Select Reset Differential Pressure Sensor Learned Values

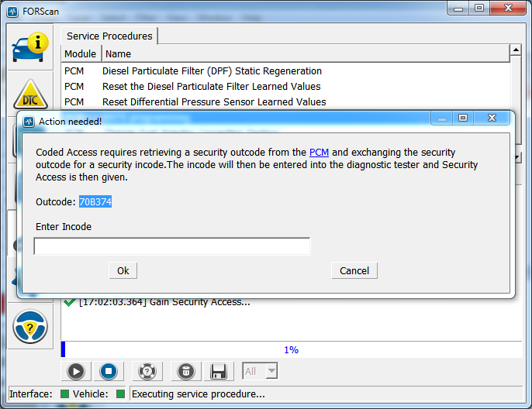click(x=214, y=102)
